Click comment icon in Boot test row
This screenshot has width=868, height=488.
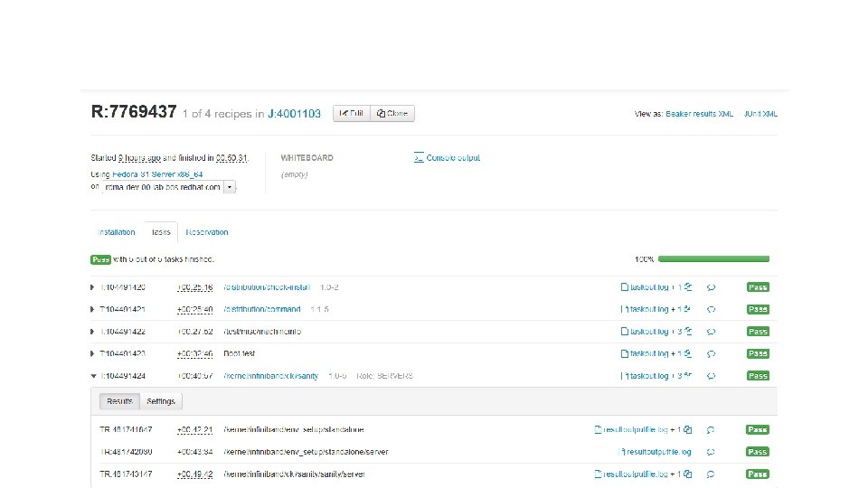(711, 353)
